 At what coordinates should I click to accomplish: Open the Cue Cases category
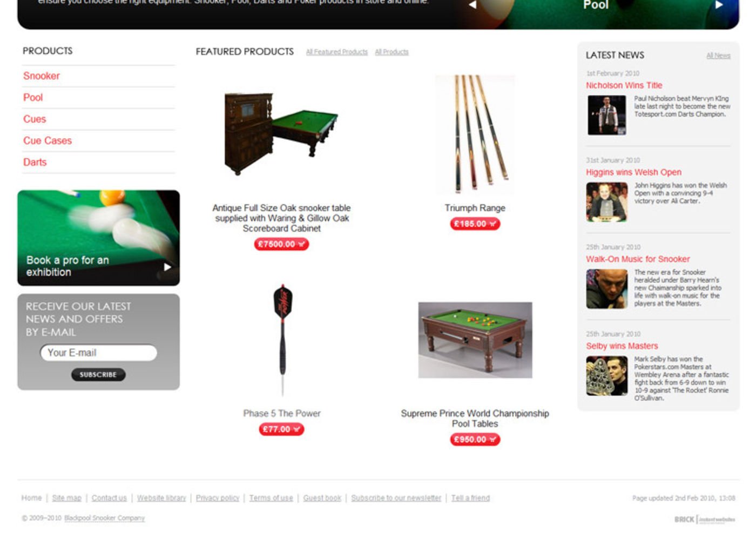click(48, 141)
